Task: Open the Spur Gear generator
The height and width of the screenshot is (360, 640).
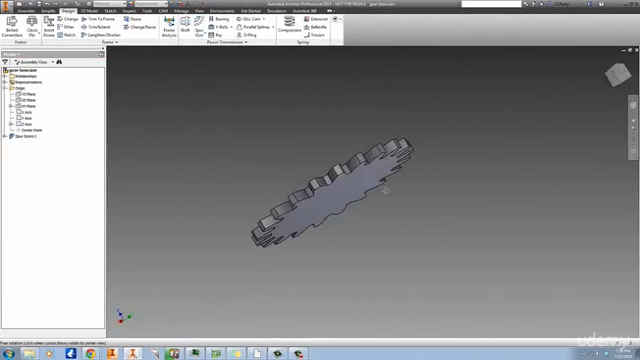Action: (199, 27)
